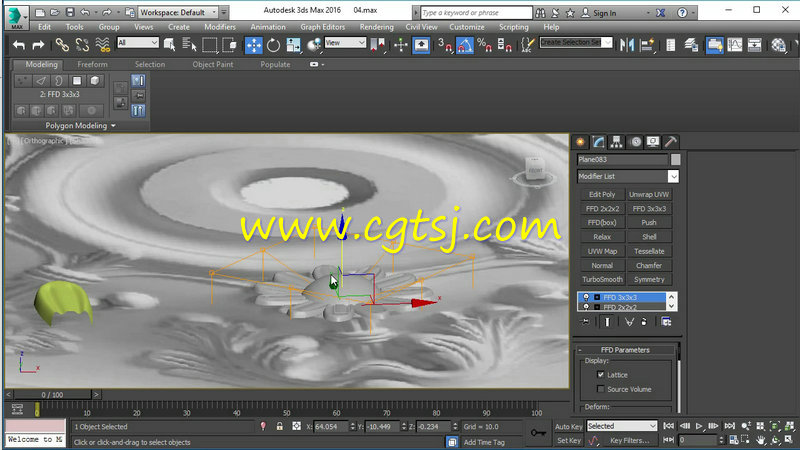Activate the Select Object tool
Image resolution: width=800 pixels, height=450 pixels.
click(x=169, y=45)
